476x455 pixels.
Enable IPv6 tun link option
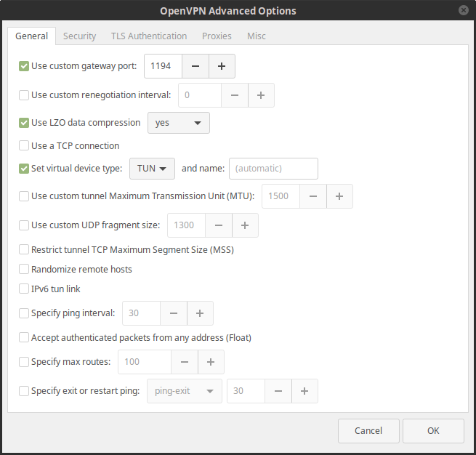click(24, 289)
